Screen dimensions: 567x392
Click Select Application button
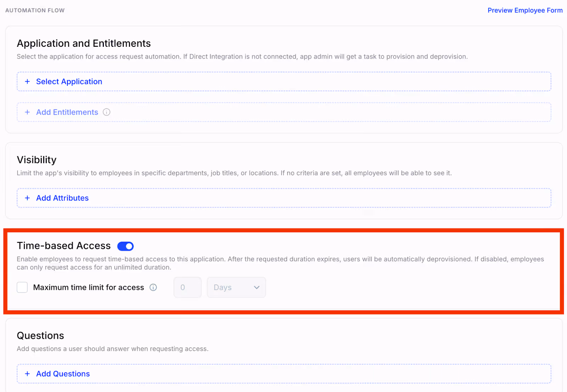[284, 82]
